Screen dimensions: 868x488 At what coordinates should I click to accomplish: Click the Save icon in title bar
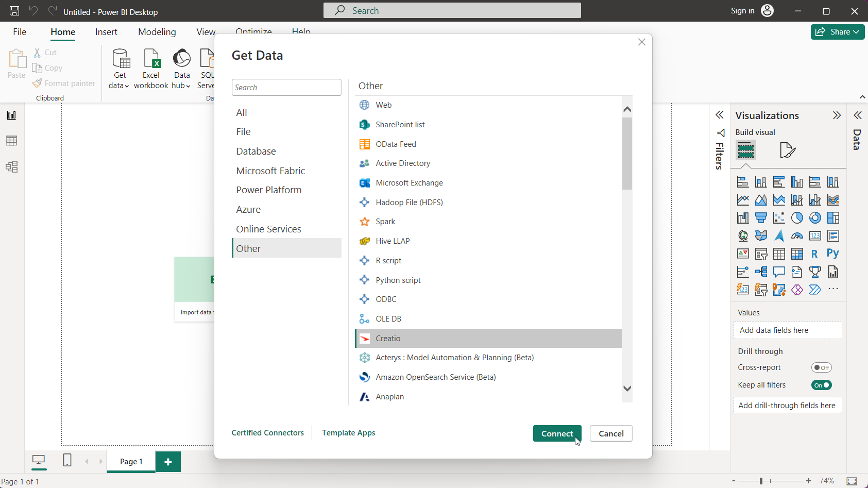tap(14, 11)
